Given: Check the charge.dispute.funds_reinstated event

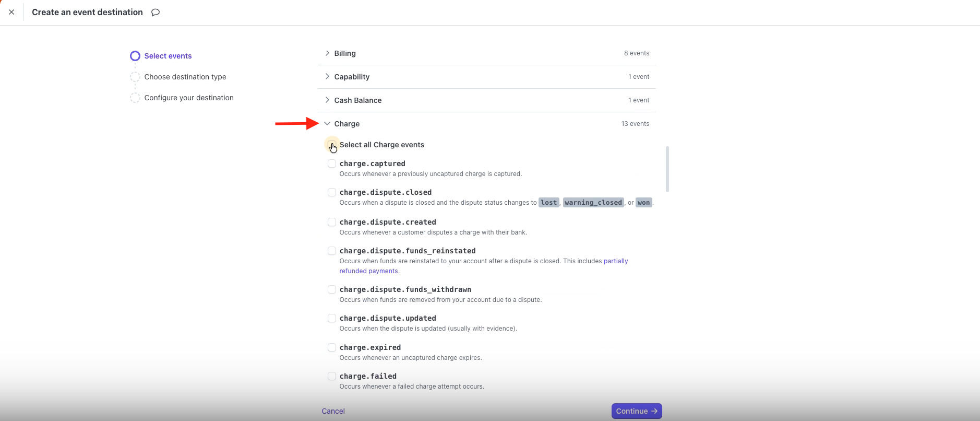Looking at the screenshot, I should click(x=332, y=251).
